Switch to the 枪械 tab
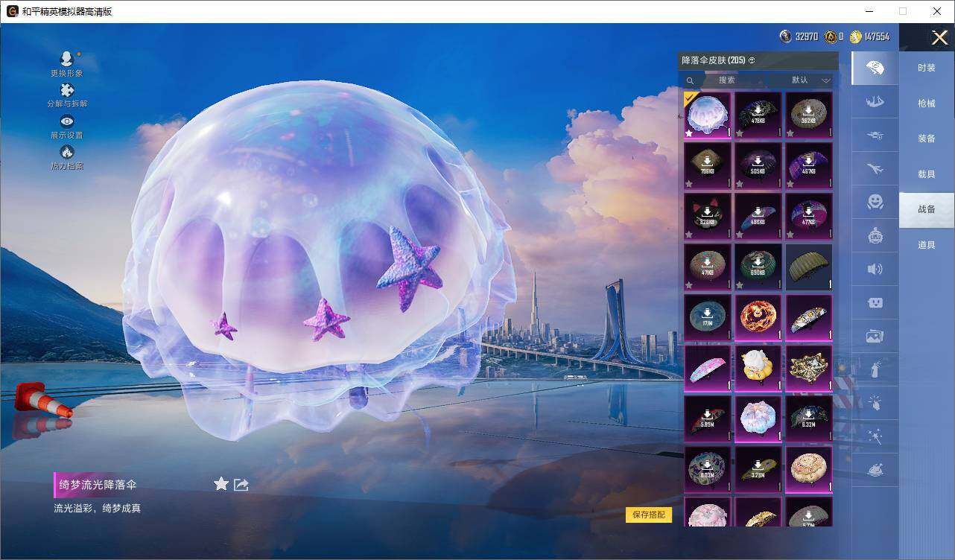955x560 pixels. pos(927,104)
